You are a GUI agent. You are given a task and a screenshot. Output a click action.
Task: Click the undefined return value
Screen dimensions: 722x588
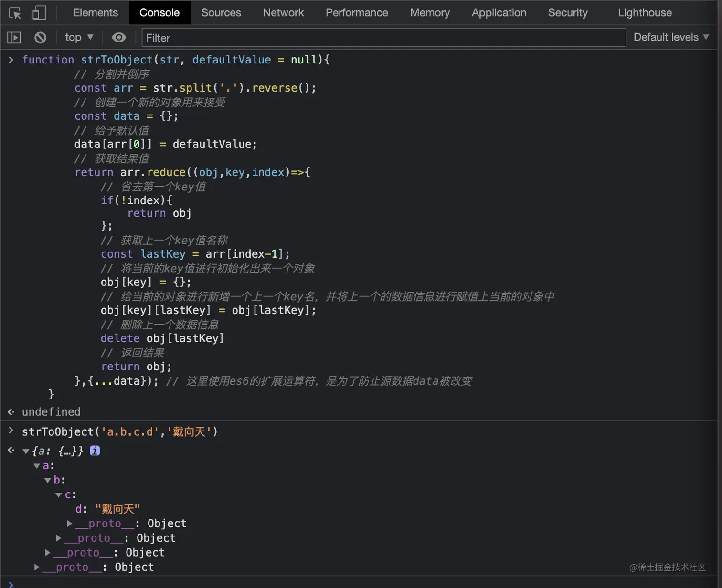click(x=51, y=412)
